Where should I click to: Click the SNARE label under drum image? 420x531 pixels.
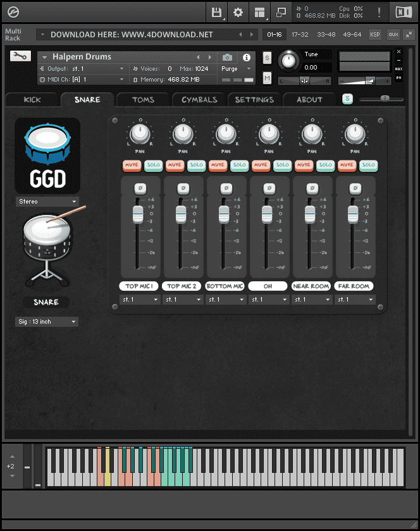46,302
